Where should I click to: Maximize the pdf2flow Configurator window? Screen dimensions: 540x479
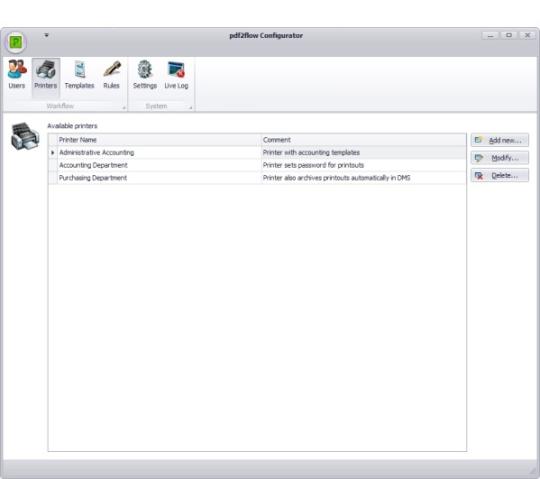pos(509,35)
